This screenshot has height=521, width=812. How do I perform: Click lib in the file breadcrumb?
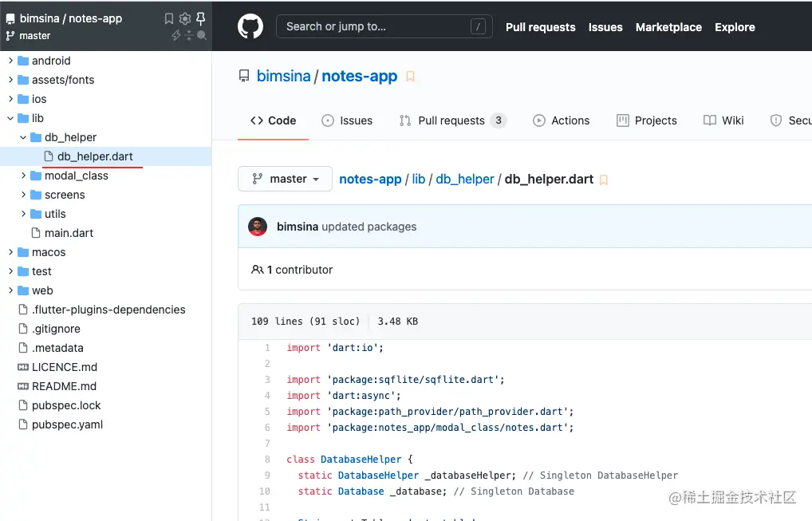coord(419,180)
